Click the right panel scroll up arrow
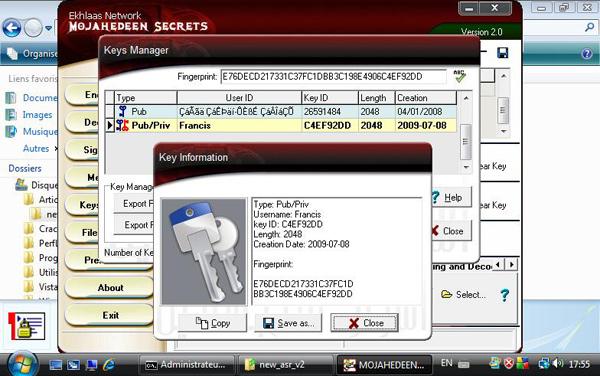The height and width of the screenshot is (376, 600). click(504, 76)
